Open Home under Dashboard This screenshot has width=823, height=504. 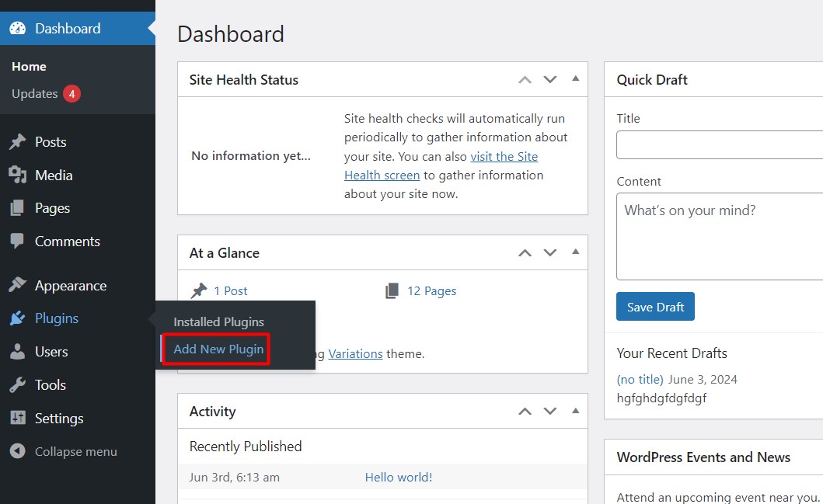[x=29, y=67]
